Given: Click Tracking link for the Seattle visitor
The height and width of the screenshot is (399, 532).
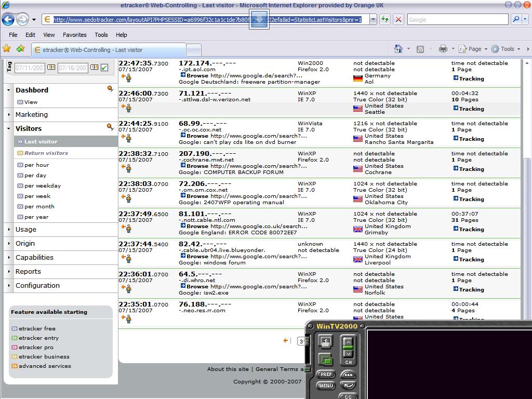Looking at the screenshot, I should coord(469,109).
